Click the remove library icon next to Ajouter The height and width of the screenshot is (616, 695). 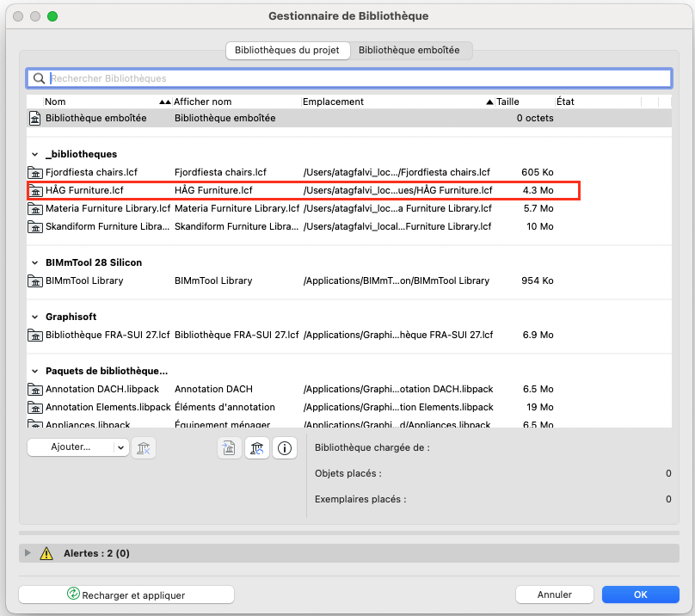click(144, 448)
